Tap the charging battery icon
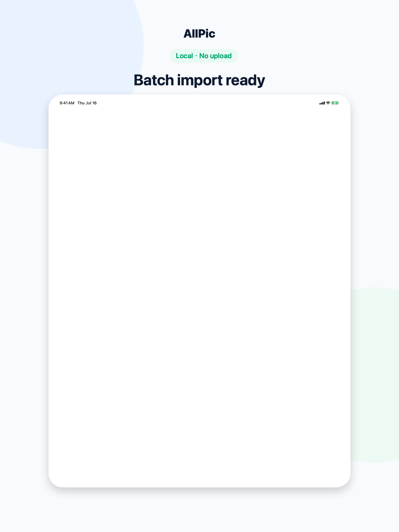Viewport: 399px width, 532px height. (x=335, y=103)
